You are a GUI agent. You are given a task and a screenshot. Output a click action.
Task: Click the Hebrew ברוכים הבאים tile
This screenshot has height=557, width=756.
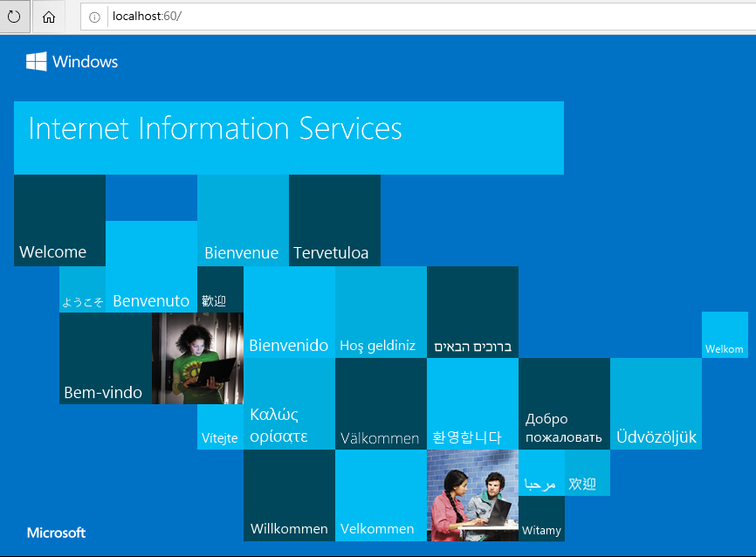coord(472,312)
